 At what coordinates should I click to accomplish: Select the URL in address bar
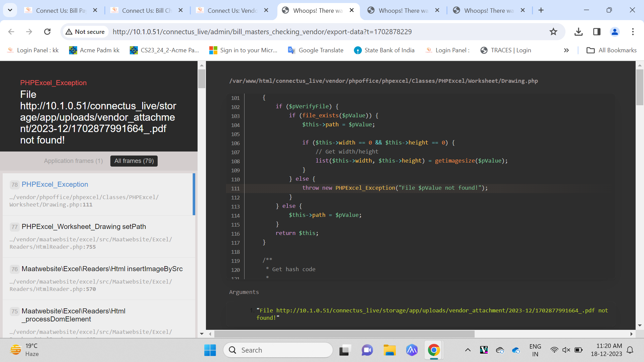pos(262,32)
